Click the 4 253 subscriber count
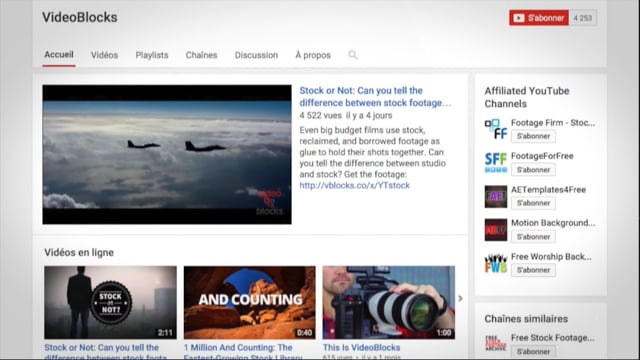The width and height of the screenshot is (640, 360). click(x=582, y=18)
